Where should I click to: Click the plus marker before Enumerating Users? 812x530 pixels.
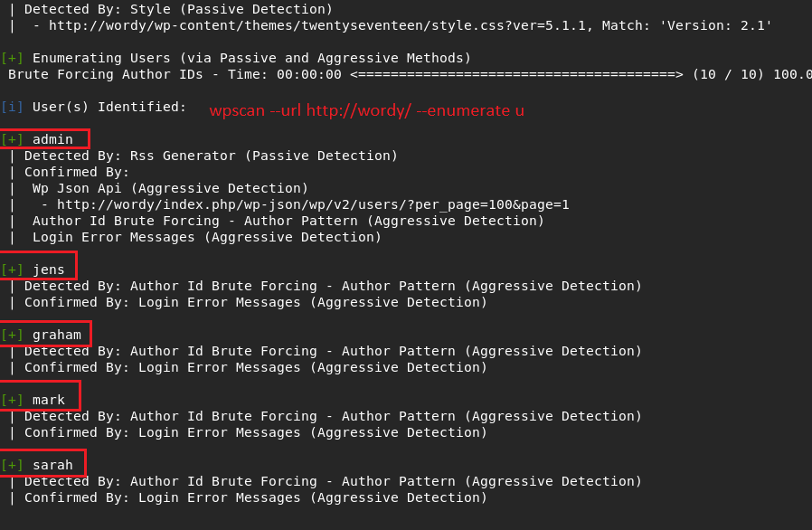coord(12,58)
